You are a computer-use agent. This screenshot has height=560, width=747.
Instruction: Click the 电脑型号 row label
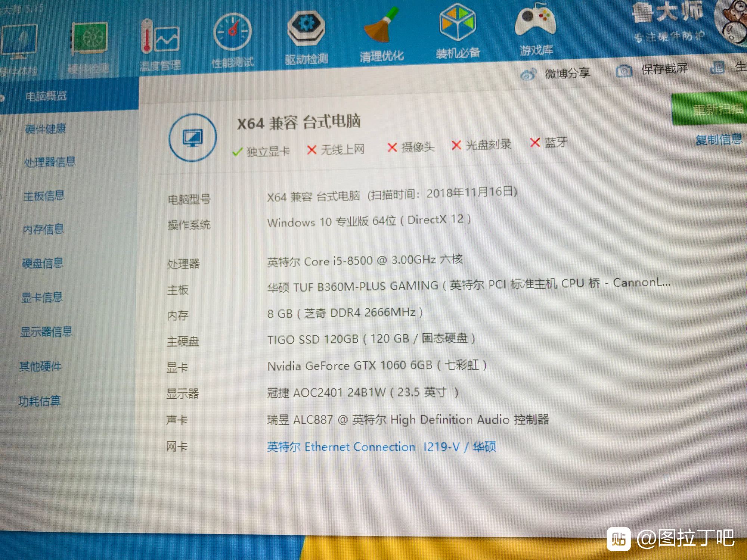189,199
